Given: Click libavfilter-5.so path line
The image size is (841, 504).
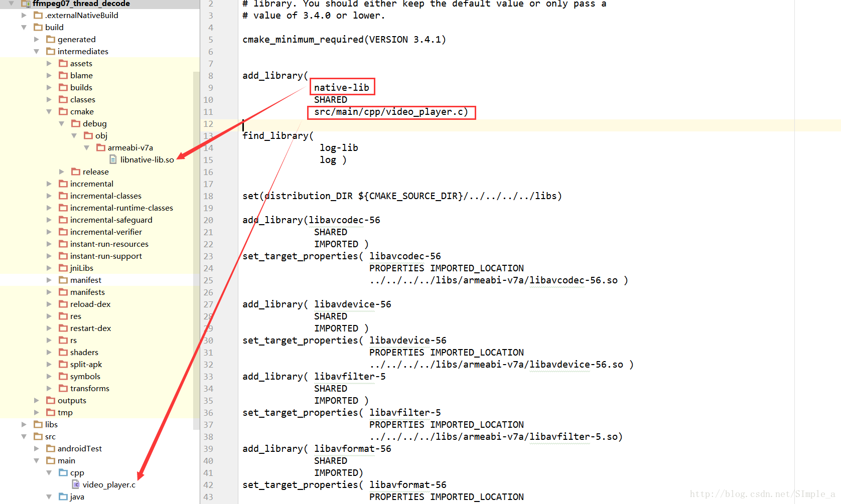Looking at the screenshot, I should (x=496, y=436).
